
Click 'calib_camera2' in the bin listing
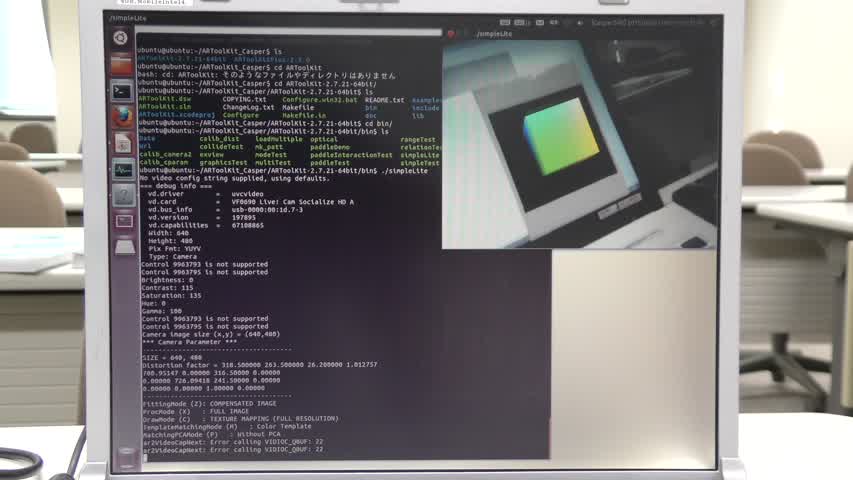165,155
